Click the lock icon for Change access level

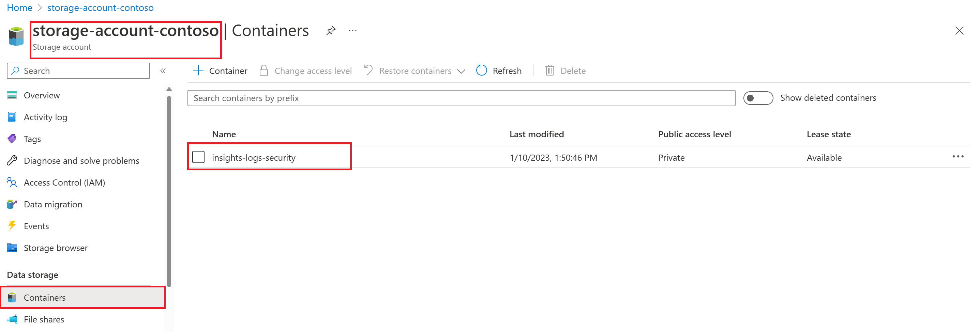click(263, 70)
